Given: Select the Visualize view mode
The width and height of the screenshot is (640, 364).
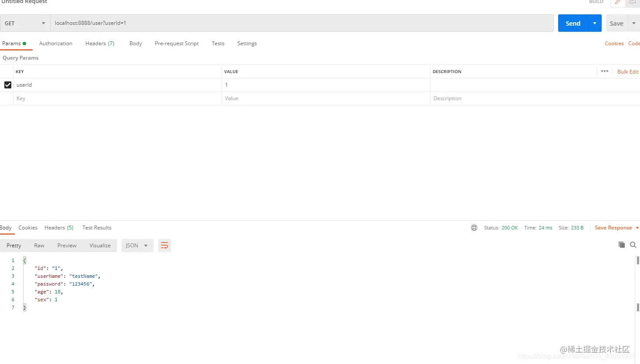Looking at the screenshot, I should coord(100,246).
